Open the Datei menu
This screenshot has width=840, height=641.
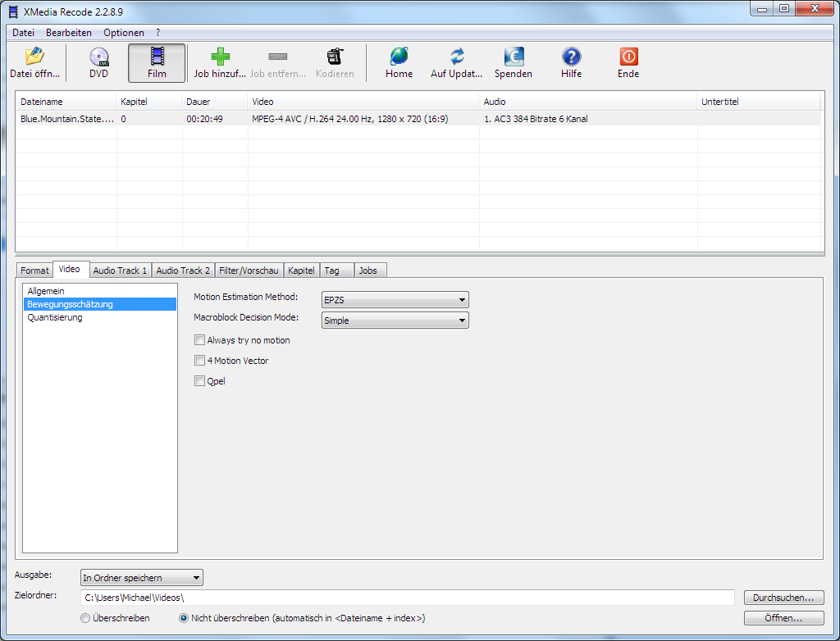click(23, 33)
